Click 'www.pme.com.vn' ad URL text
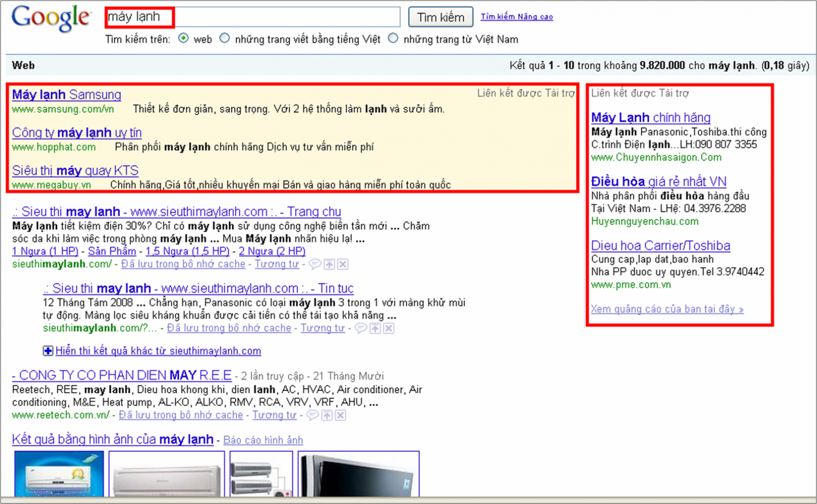Image resolution: width=817 pixels, height=504 pixels. [x=631, y=285]
